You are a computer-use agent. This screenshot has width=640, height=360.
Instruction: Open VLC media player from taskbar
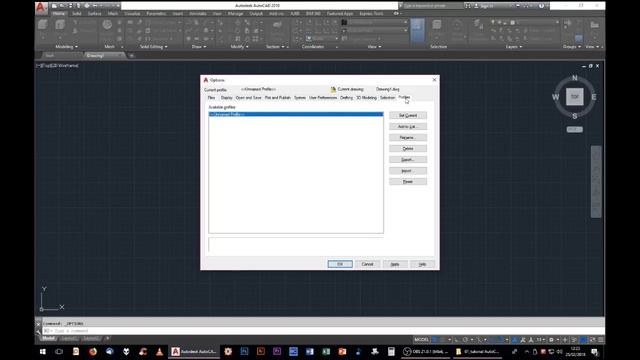(x=160, y=351)
